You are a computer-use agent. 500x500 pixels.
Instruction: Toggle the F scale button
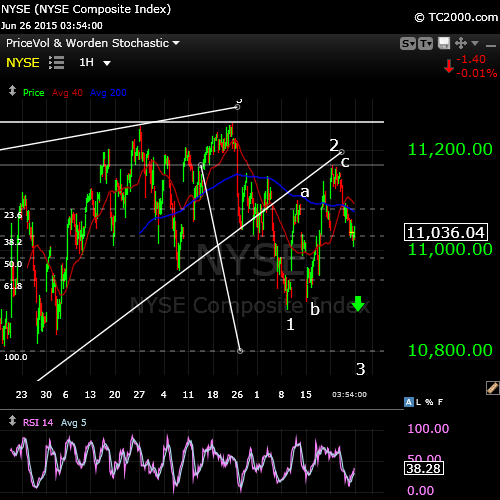coord(440,402)
